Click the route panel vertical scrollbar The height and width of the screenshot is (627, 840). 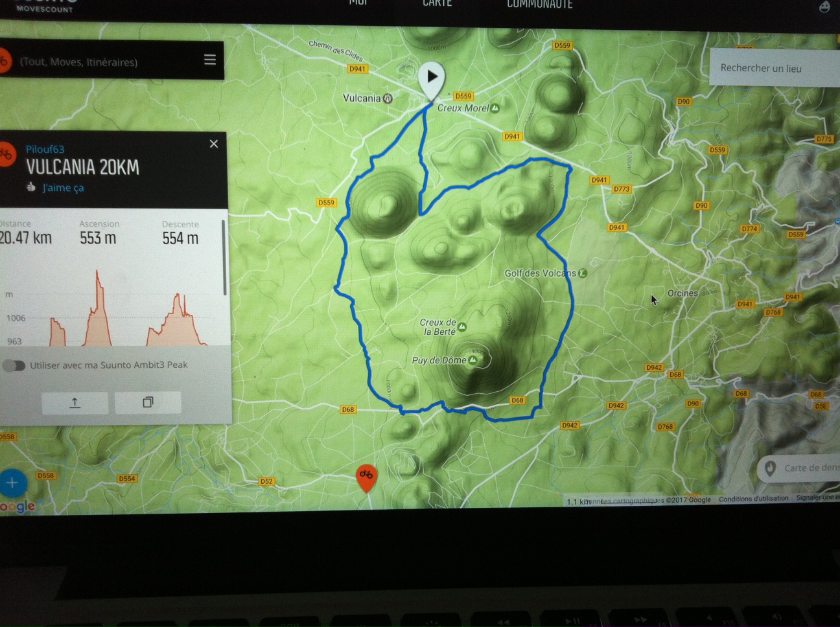click(224, 259)
